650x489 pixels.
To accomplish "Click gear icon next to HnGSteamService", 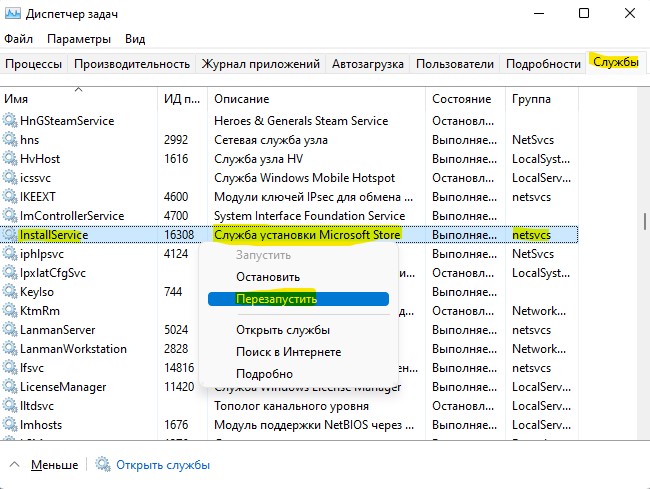I will pyautogui.click(x=10, y=121).
